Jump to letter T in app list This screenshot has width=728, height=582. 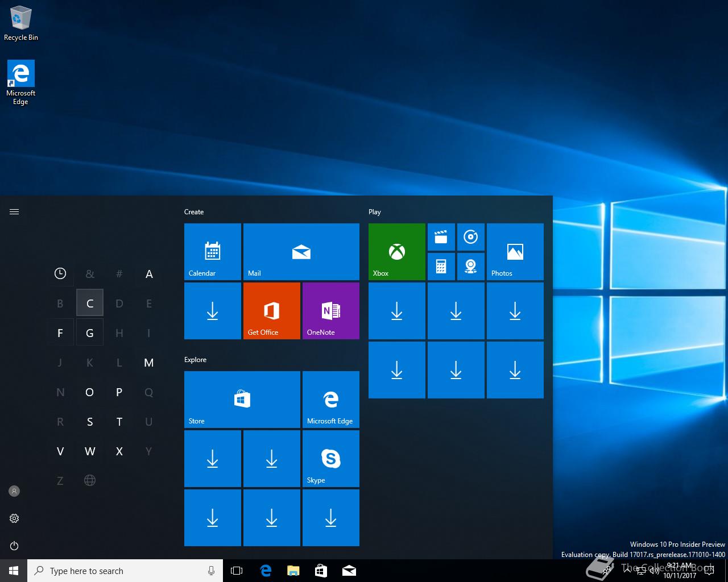coord(119,422)
